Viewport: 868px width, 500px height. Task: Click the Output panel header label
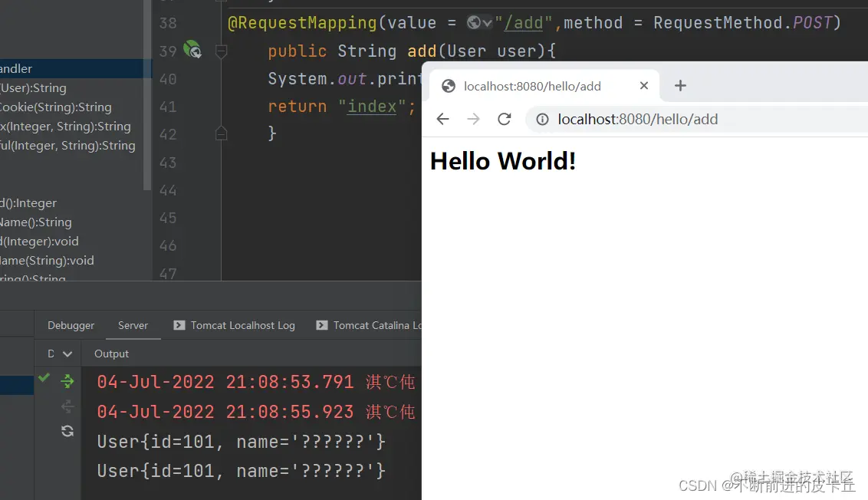point(111,354)
